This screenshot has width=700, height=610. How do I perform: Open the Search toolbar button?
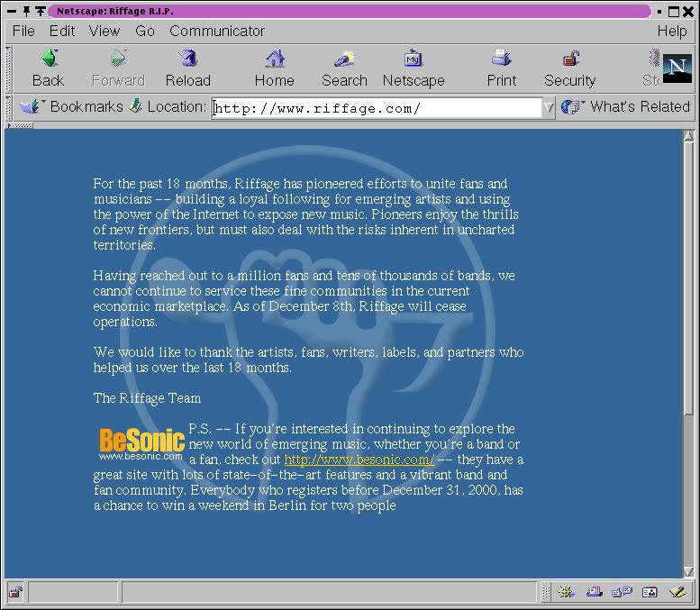tap(344, 68)
